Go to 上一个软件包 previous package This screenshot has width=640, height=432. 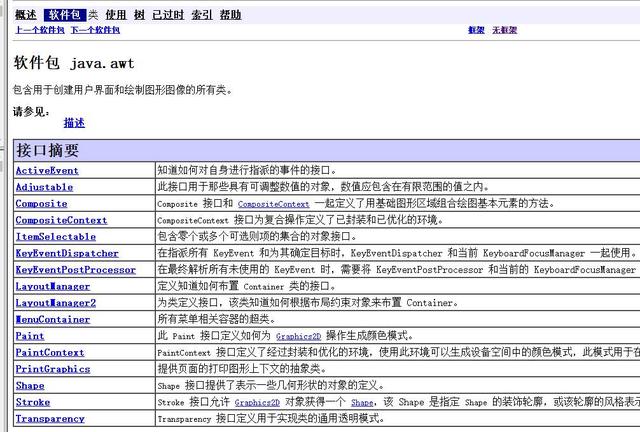tap(40, 30)
